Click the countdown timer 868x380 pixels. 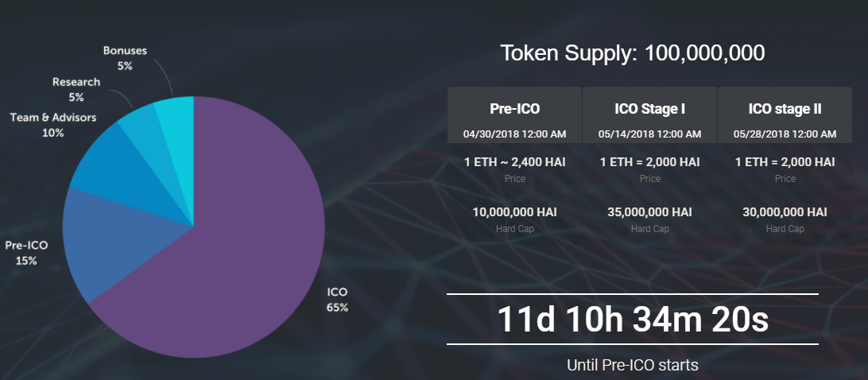pos(633,319)
